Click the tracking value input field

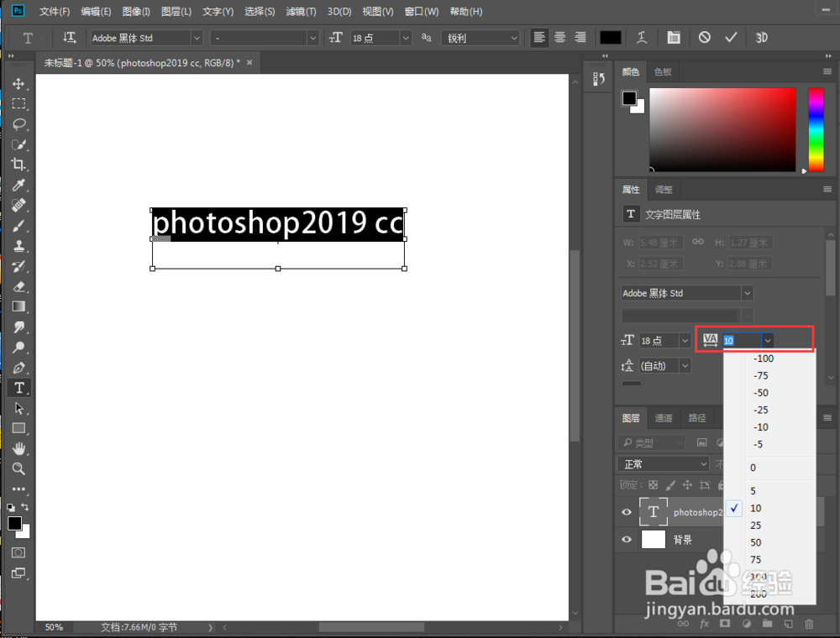742,341
